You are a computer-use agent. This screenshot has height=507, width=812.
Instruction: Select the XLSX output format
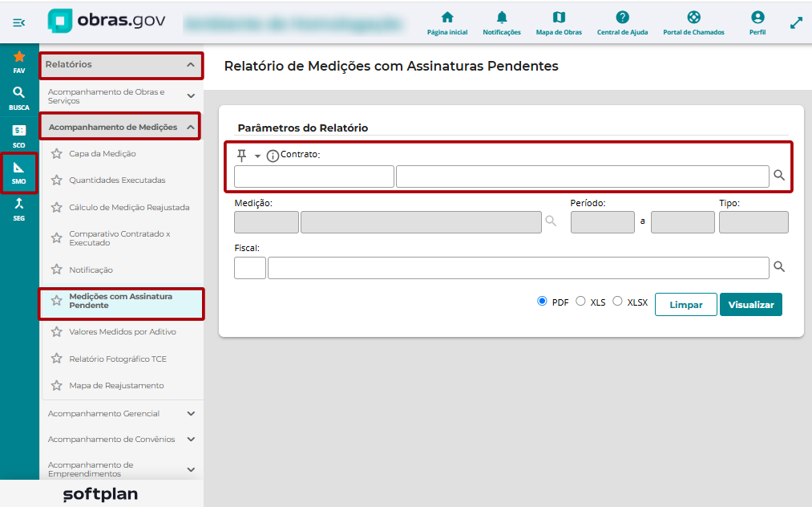[x=617, y=301]
